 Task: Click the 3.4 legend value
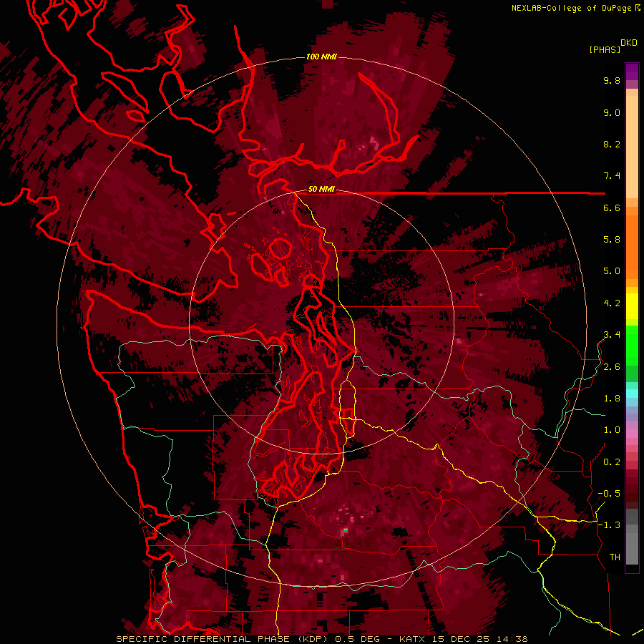tap(612, 335)
